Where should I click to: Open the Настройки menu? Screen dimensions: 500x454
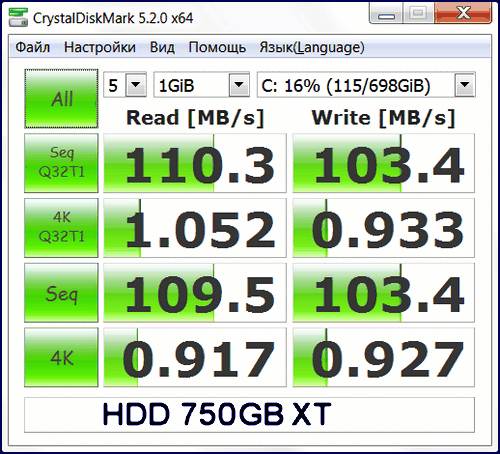pos(100,47)
